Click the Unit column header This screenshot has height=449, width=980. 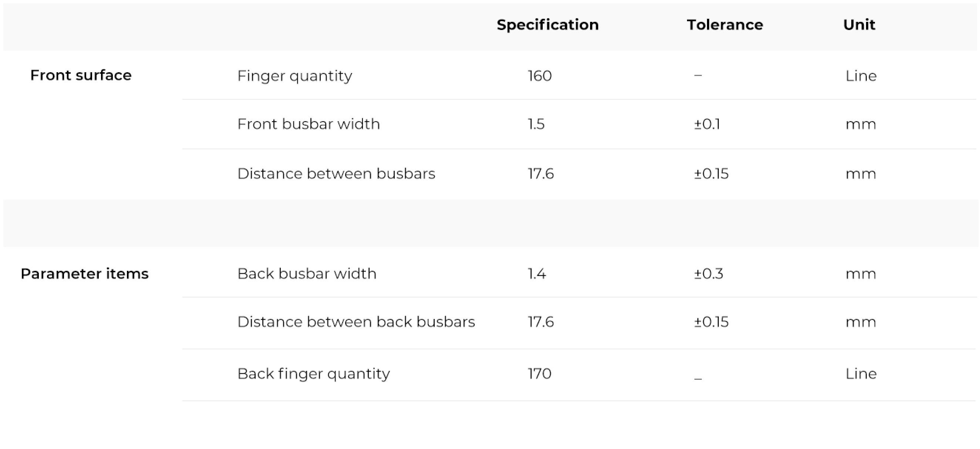point(859,25)
